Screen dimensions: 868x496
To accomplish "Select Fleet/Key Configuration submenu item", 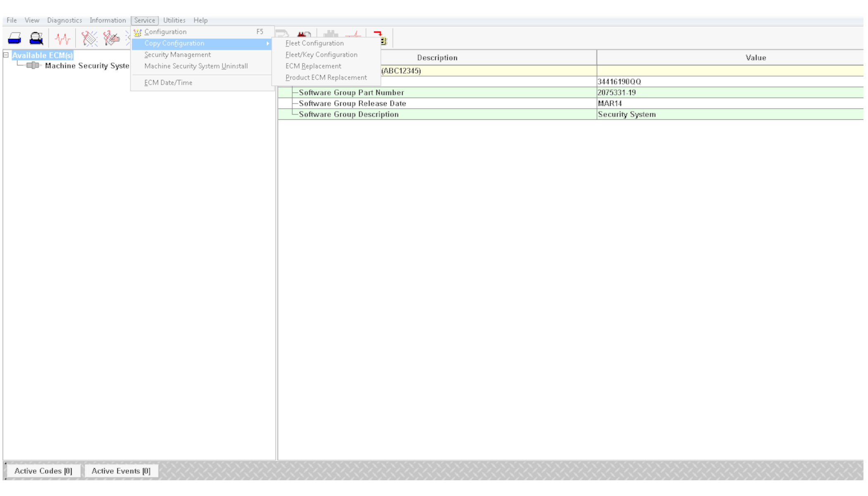I will [326, 55].
